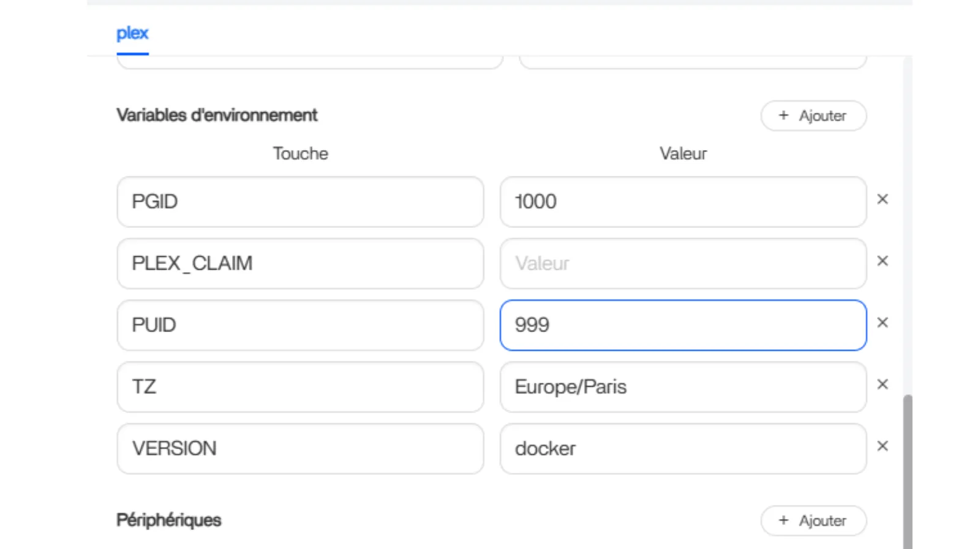This screenshot has width=980, height=549.
Task: Click the plus icon beside Périphériques Ajouter
Action: click(x=783, y=520)
